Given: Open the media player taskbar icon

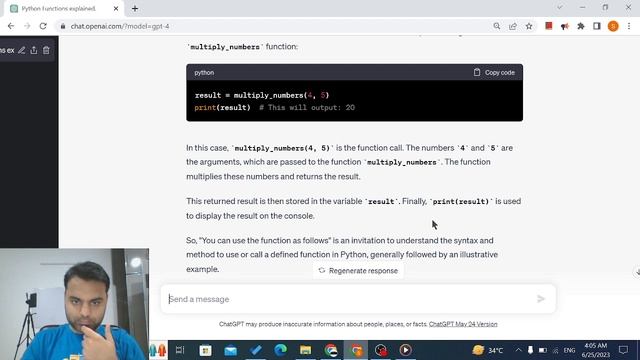Looking at the screenshot, I should point(405,350).
